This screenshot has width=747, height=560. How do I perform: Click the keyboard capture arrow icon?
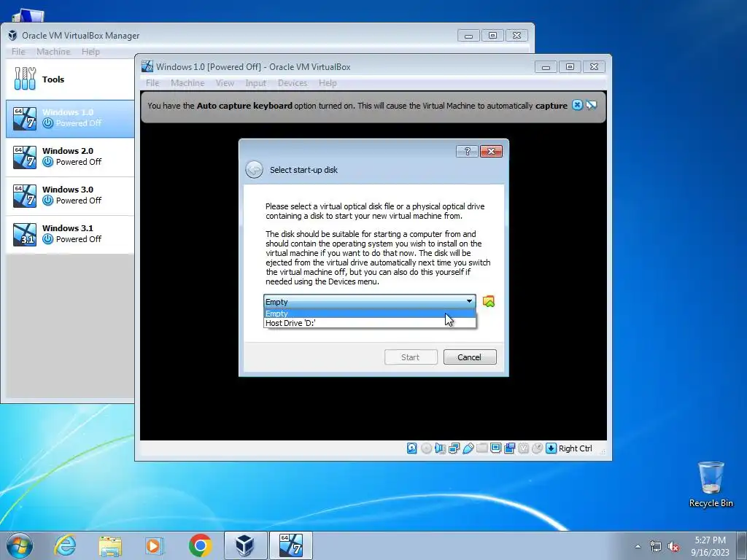coord(551,448)
